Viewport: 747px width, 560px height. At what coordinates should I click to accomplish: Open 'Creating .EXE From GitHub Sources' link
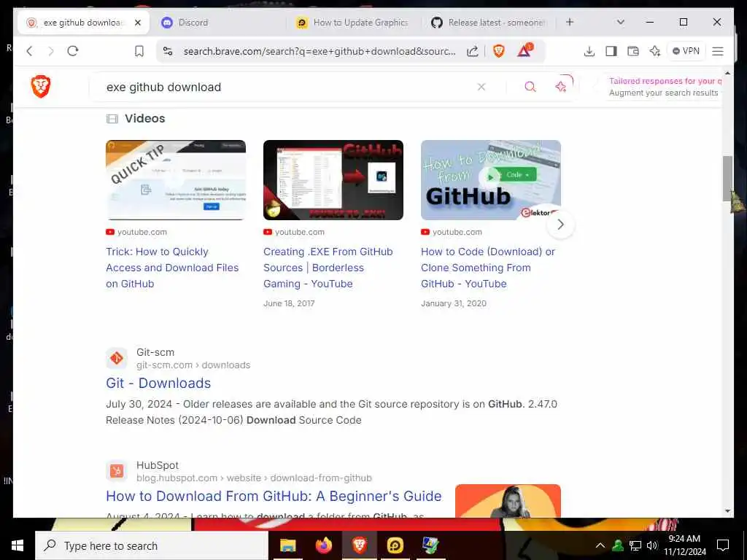pos(328,268)
